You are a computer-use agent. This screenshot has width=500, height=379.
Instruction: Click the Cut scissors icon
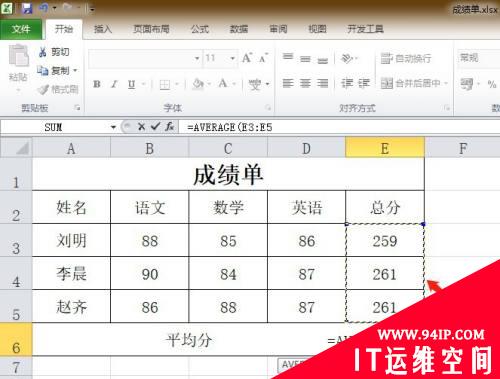tap(43, 52)
